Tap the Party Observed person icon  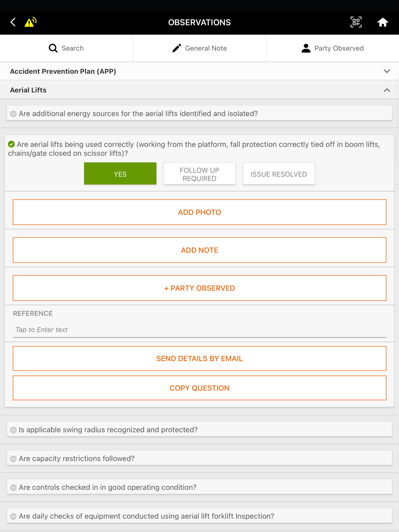(306, 48)
